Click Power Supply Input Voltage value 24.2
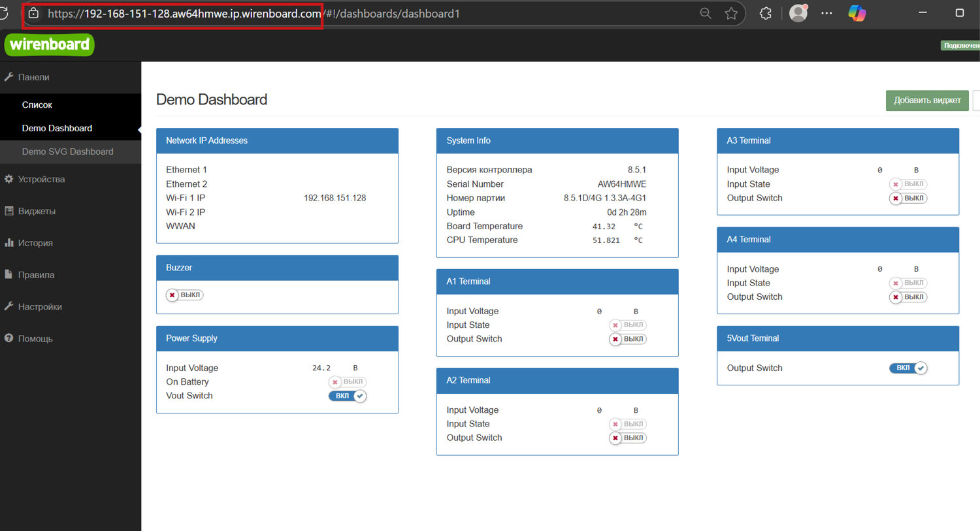 pyautogui.click(x=321, y=368)
